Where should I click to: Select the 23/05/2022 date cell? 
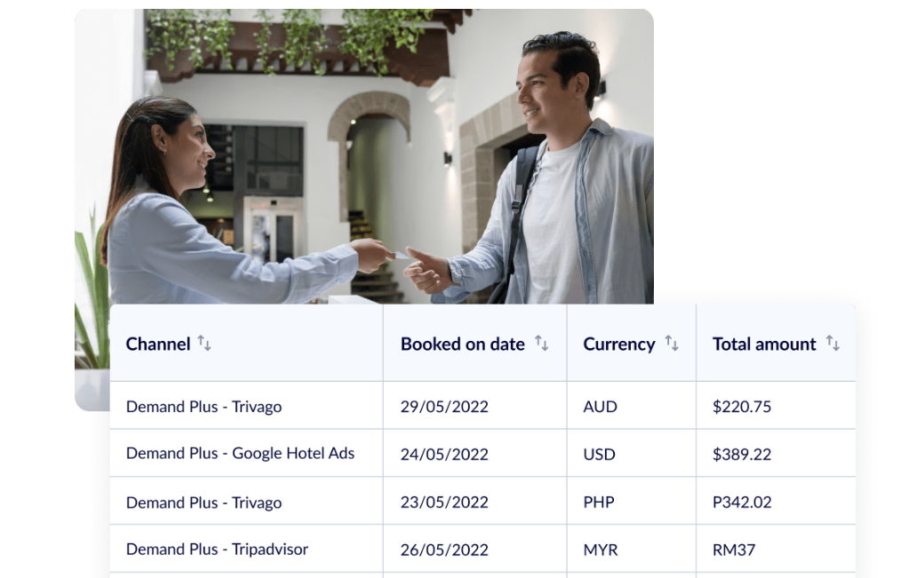click(x=444, y=503)
